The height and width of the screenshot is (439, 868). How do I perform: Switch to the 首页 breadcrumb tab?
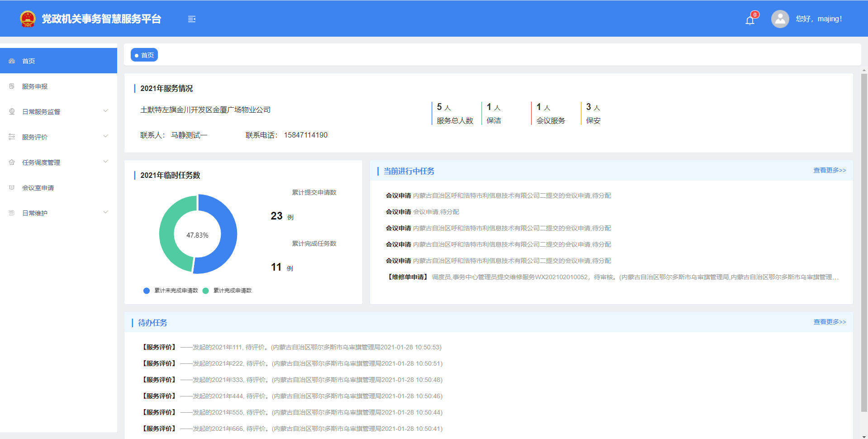pos(144,55)
